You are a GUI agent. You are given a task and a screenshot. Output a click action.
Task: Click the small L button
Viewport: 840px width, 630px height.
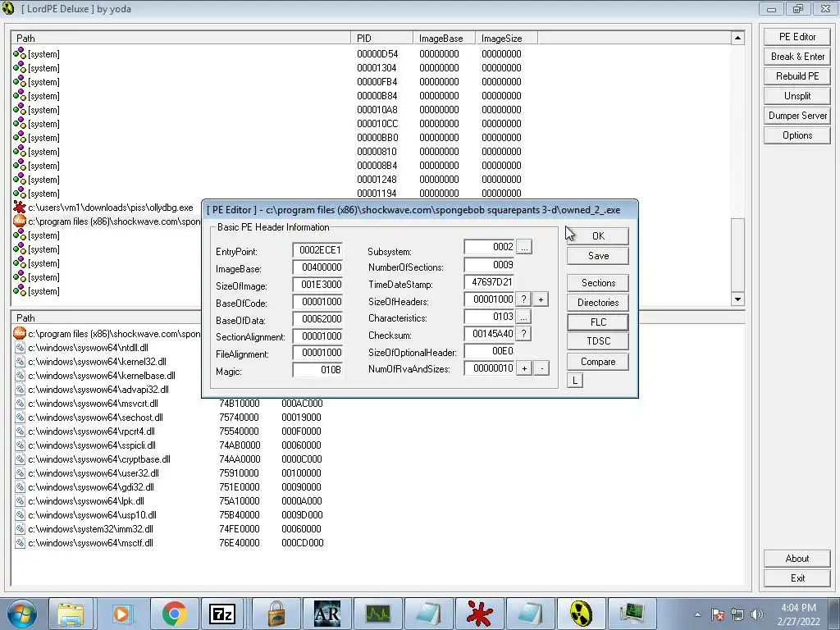tap(574, 381)
